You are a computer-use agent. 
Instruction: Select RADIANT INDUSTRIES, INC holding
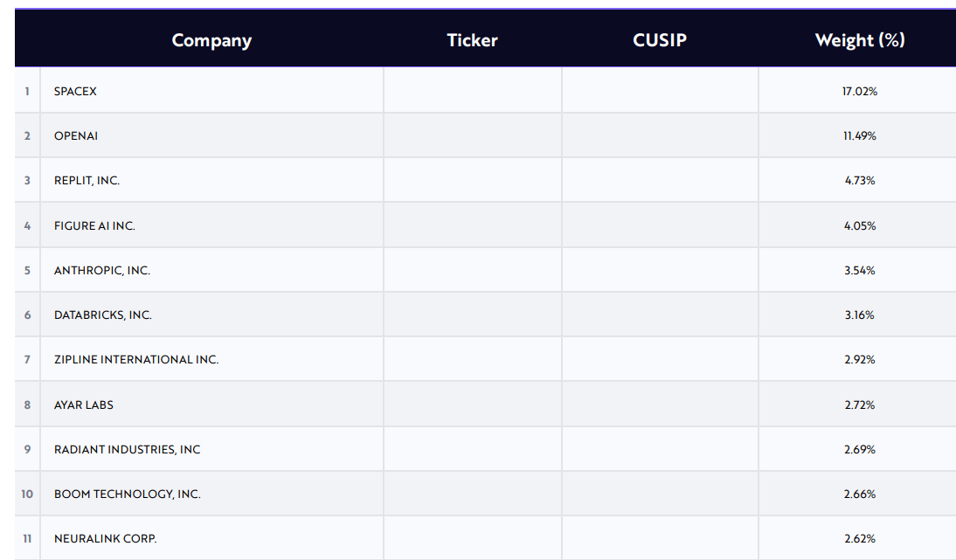(x=127, y=450)
